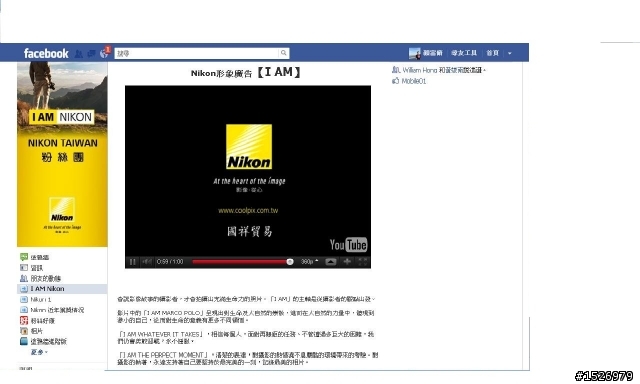Open the messages icon in header
This screenshot has height=384, width=640.
click(91, 53)
